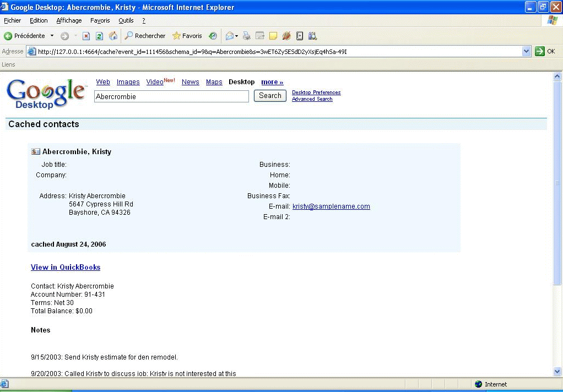Click the 5647 Cypress Hill Rd address line

101,204
